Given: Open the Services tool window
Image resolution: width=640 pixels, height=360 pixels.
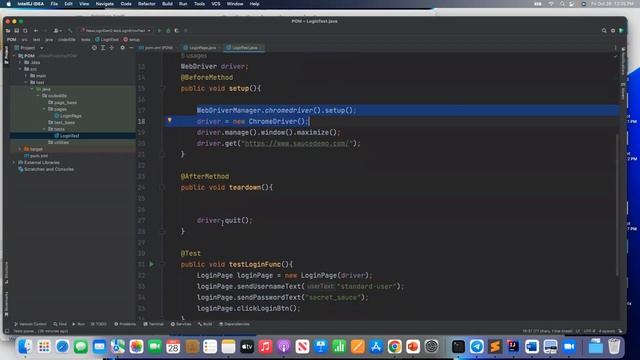Looking at the screenshot, I should click(181, 324).
